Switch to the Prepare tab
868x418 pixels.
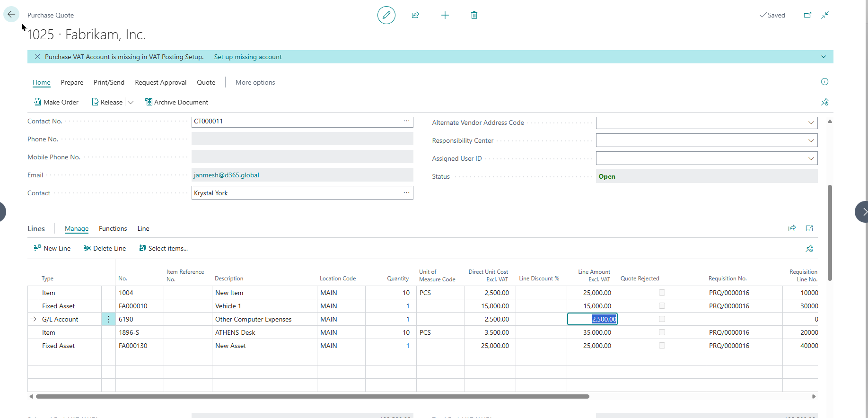(x=72, y=82)
